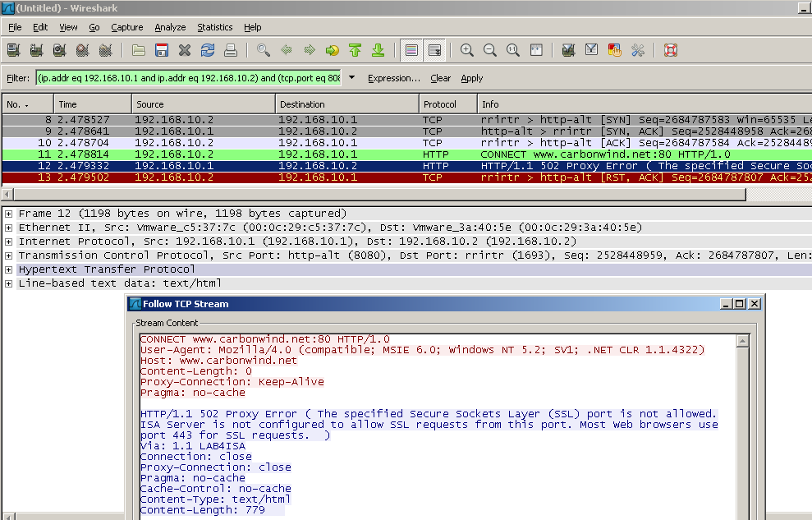The width and height of the screenshot is (812, 520).
Task: Open the filter Expression builder
Action: (x=394, y=78)
